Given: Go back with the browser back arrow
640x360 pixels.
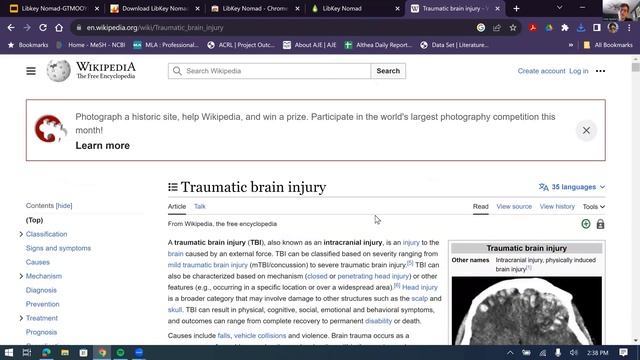Looking at the screenshot, I should click(x=11, y=28).
